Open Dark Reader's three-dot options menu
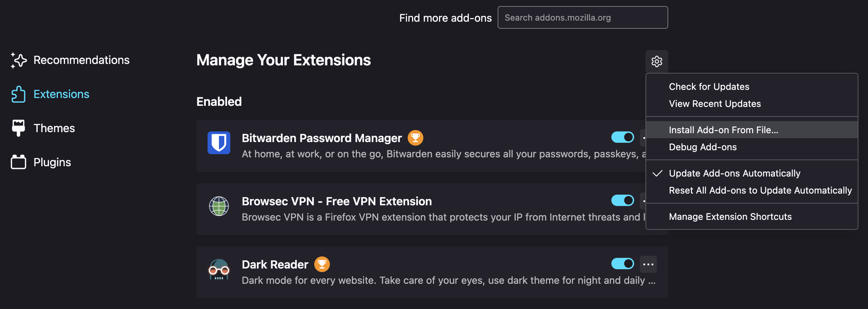This screenshot has width=868, height=309. point(648,264)
